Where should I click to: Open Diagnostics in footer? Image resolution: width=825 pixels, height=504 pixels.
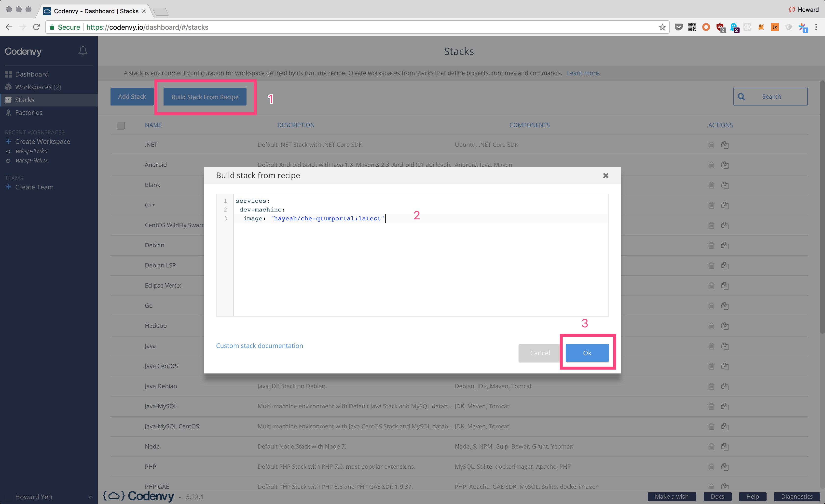coord(797,496)
